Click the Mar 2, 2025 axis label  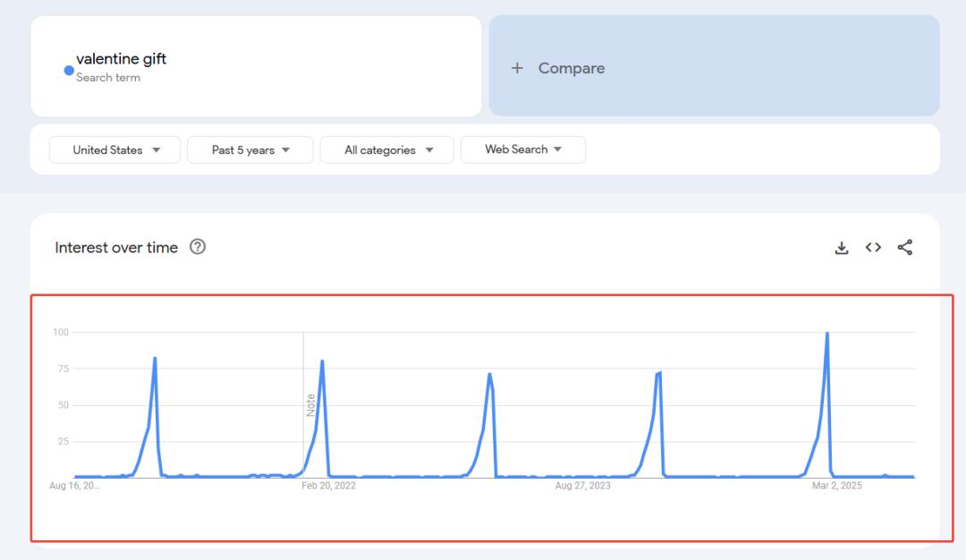836,486
